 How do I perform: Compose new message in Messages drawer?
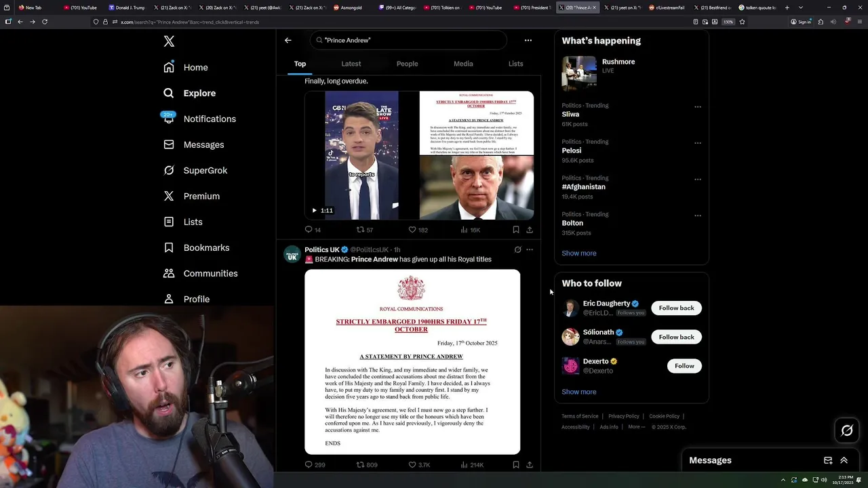click(828, 460)
